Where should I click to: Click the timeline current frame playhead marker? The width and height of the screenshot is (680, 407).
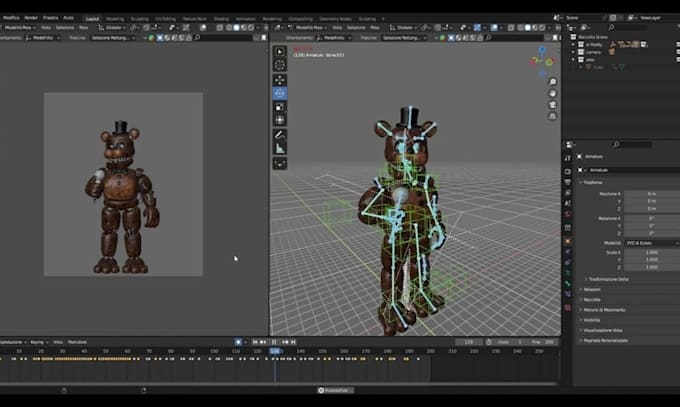[x=275, y=351]
